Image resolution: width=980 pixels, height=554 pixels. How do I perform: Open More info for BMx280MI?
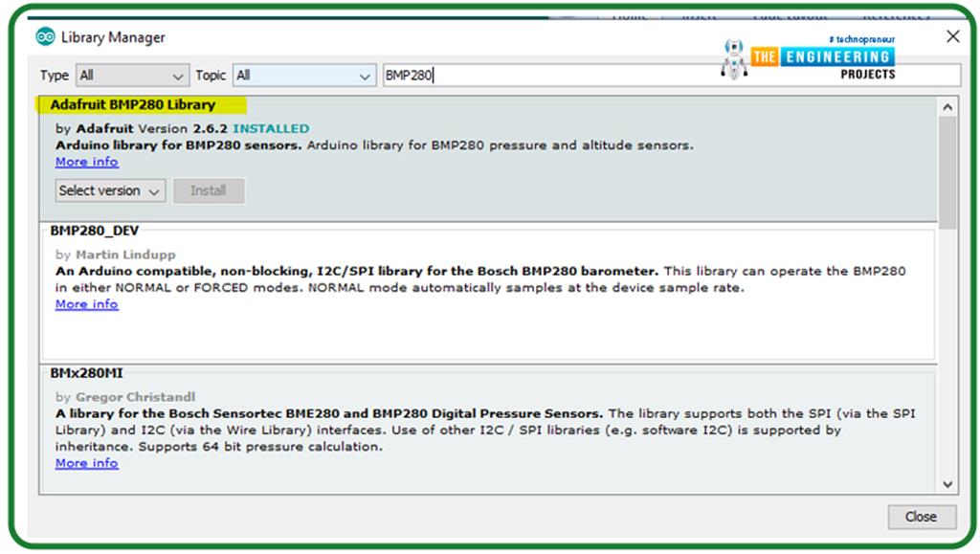pos(86,463)
